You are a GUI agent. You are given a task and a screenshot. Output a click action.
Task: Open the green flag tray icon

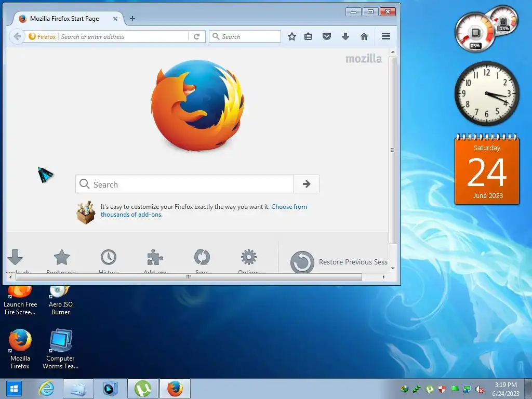(x=455, y=389)
